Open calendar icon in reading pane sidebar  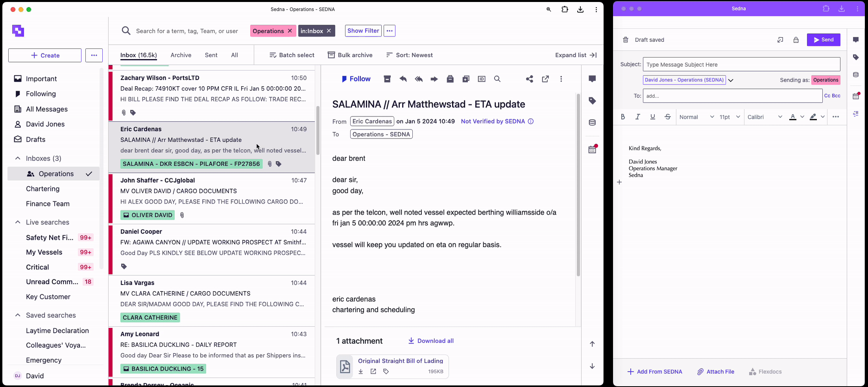coord(593,149)
